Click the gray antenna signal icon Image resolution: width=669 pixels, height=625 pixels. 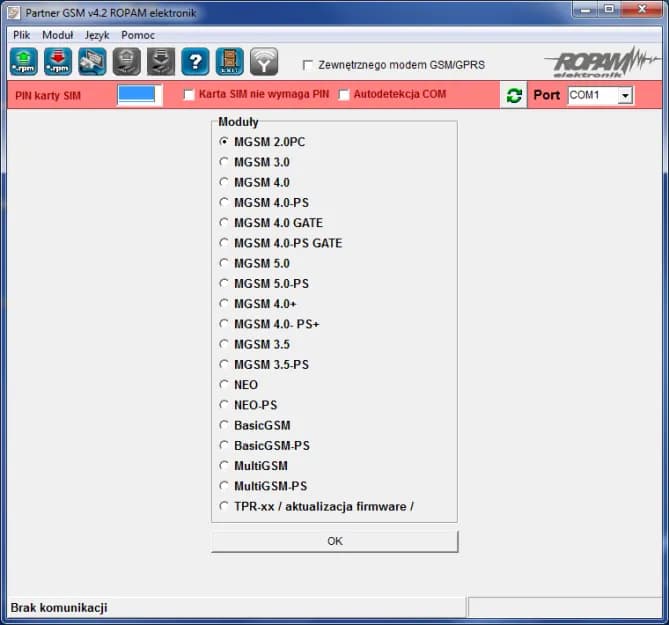[264, 62]
